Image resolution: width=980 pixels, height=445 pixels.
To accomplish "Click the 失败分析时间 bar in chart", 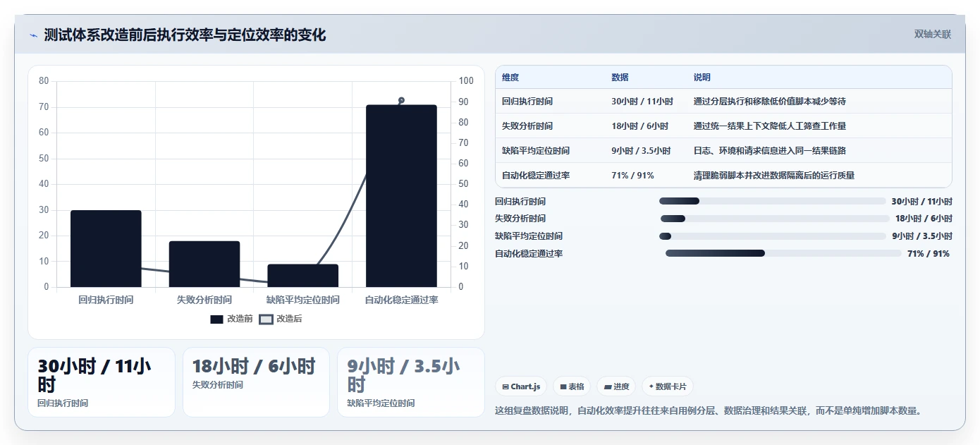I will tap(204, 264).
